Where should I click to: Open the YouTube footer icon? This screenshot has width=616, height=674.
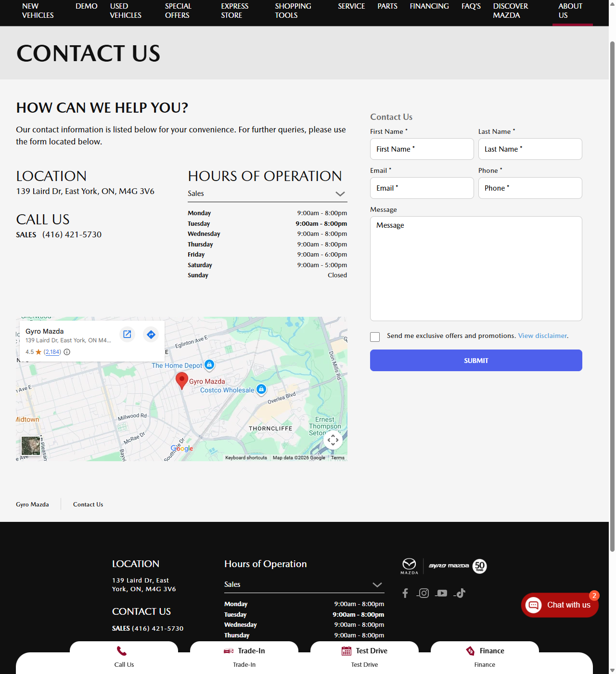[x=442, y=593]
